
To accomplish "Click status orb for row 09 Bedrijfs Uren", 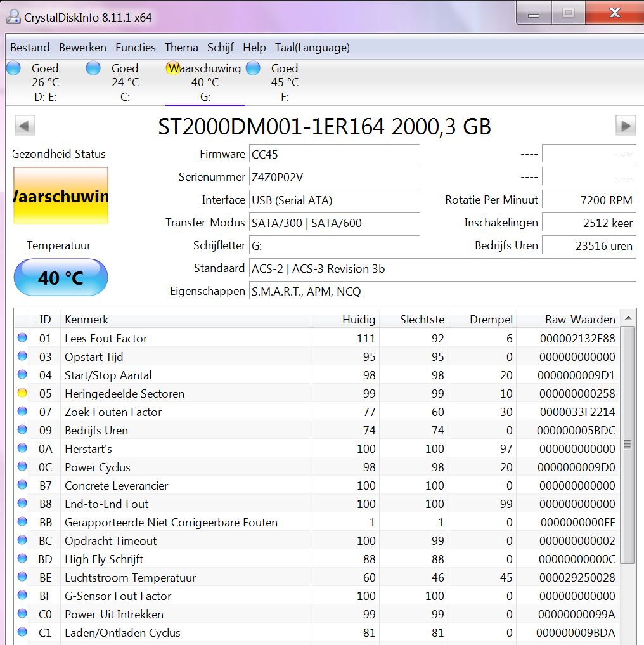I will pyautogui.click(x=22, y=430).
